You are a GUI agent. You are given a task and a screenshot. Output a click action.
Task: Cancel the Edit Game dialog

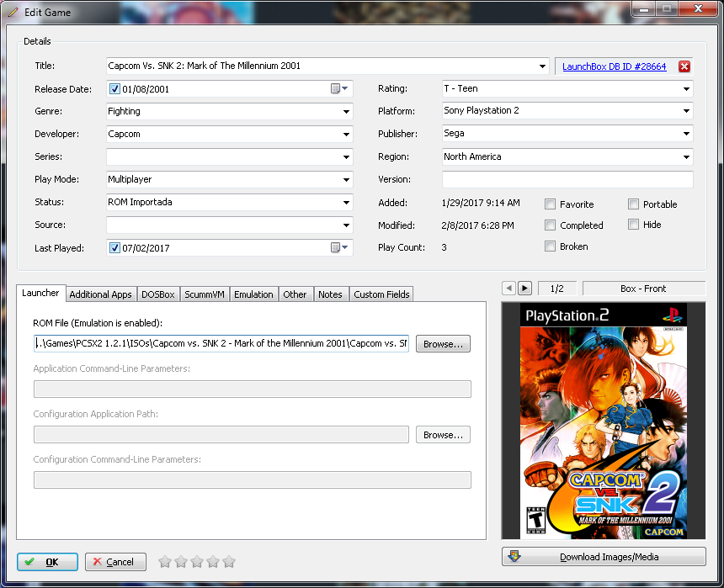pyautogui.click(x=115, y=562)
